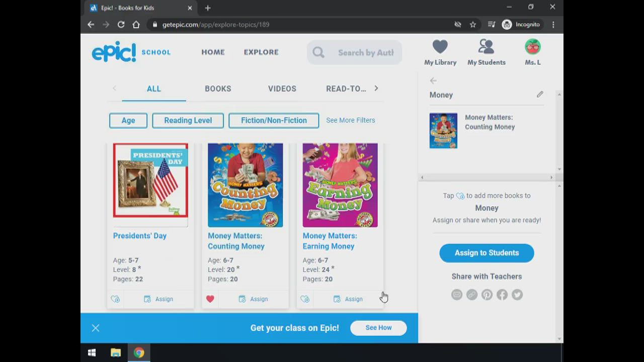Show more category tabs with right arrow
Image resolution: width=644 pixels, height=362 pixels.
376,88
